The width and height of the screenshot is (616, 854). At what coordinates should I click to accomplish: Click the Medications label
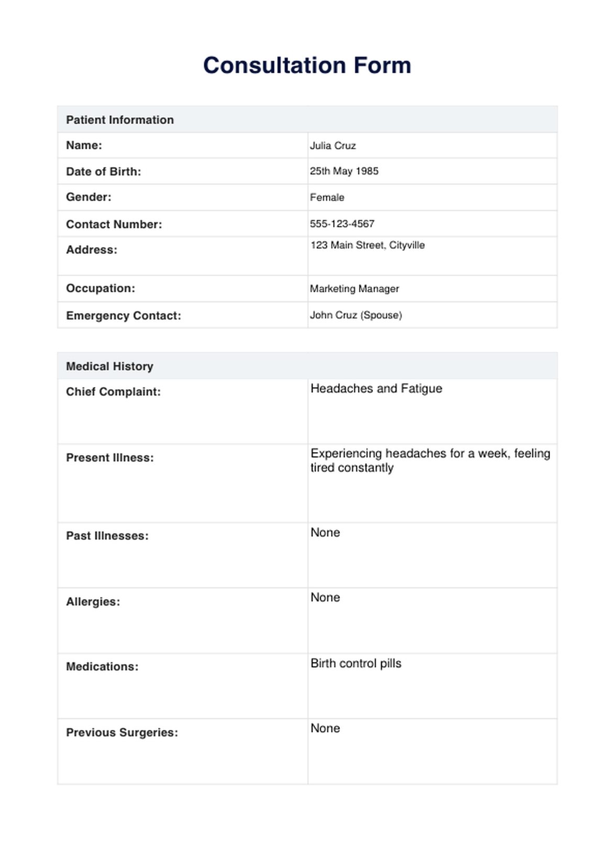tap(102, 666)
